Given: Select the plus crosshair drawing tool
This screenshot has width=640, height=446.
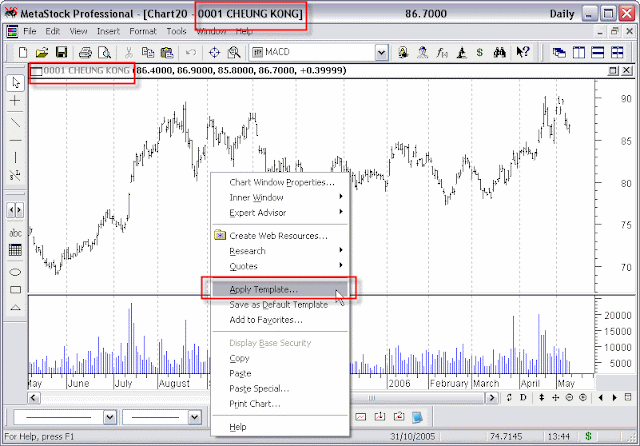Looking at the screenshot, I should click(x=15, y=100).
